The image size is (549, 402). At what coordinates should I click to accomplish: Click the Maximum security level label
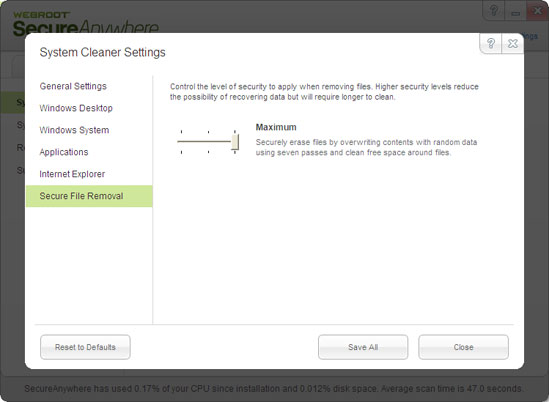point(276,127)
